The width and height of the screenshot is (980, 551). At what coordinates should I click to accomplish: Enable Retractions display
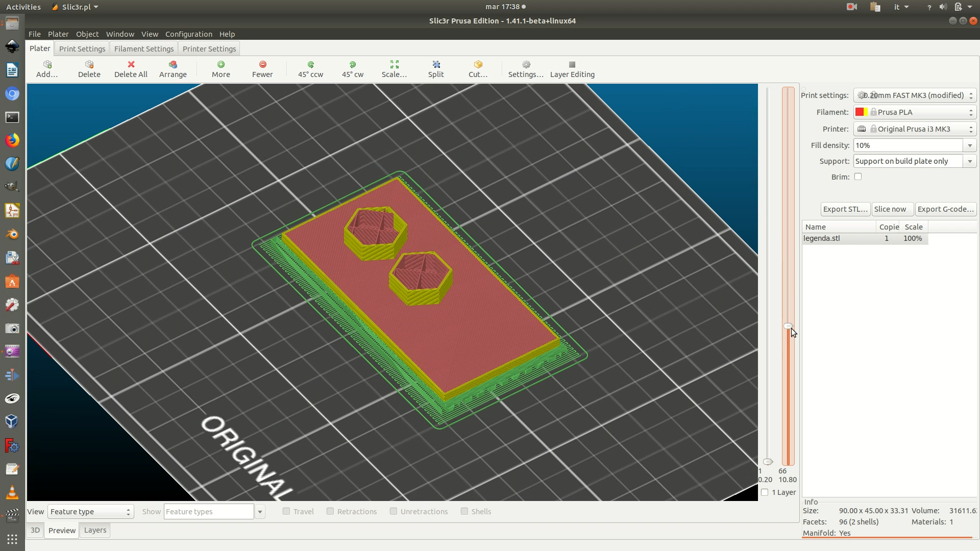point(330,511)
